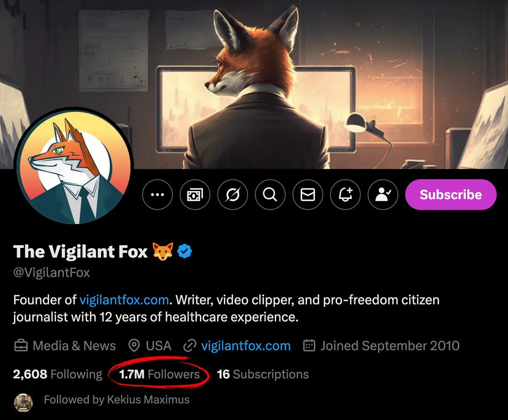
Task: Open vigilantfox.com link in the bio text
Action: [124, 300]
